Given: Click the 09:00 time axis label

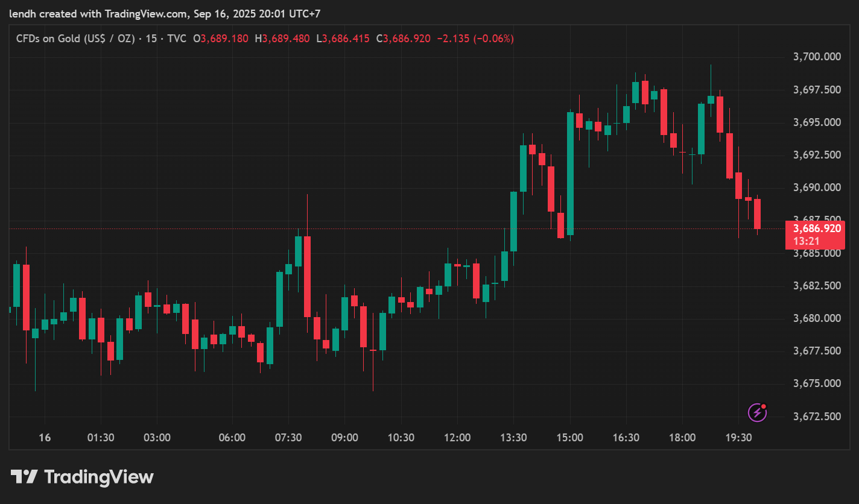Looking at the screenshot, I should [344, 438].
